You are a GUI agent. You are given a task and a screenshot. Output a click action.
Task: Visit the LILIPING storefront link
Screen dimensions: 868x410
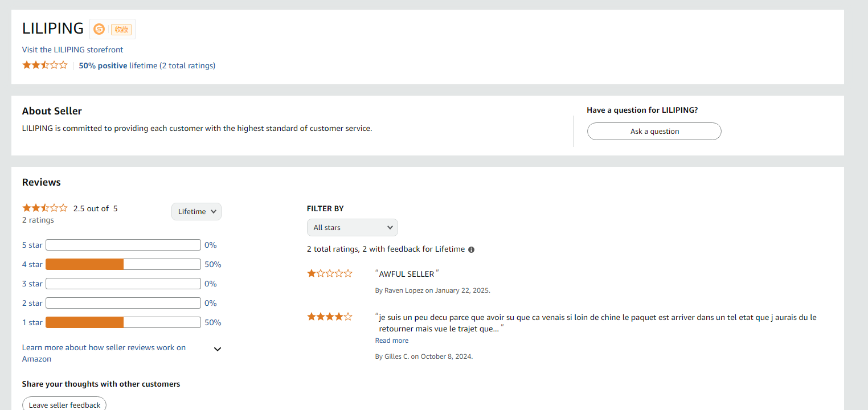(x=72, y=50)
